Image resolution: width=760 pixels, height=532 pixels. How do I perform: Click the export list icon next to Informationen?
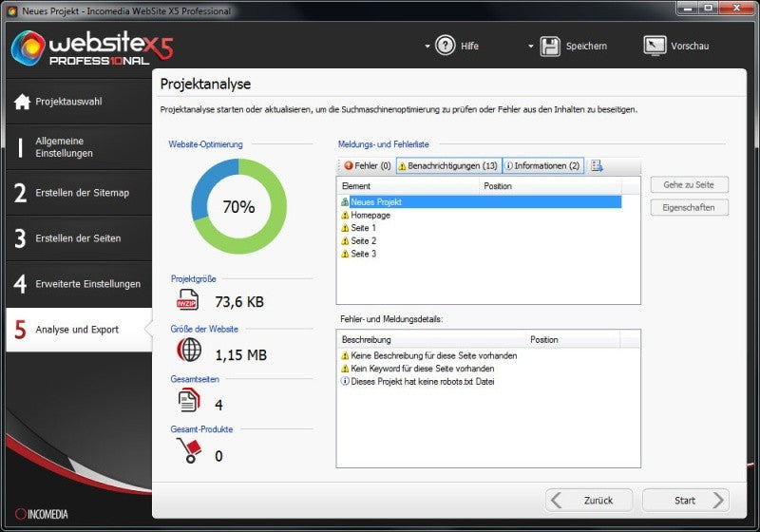pyautogui.click(x=597, y=165)
